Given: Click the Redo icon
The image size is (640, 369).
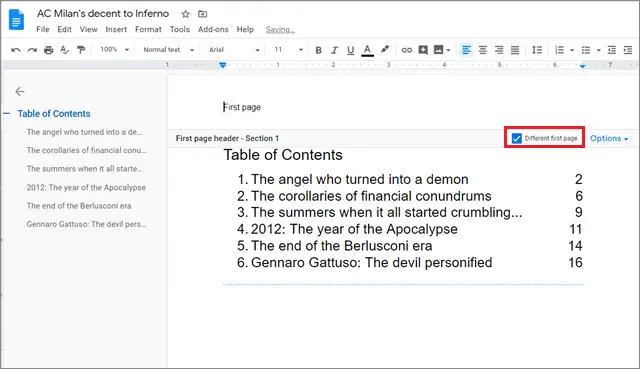Looking at the screenshot, I should pyautogui.click(x=32, y=50).
